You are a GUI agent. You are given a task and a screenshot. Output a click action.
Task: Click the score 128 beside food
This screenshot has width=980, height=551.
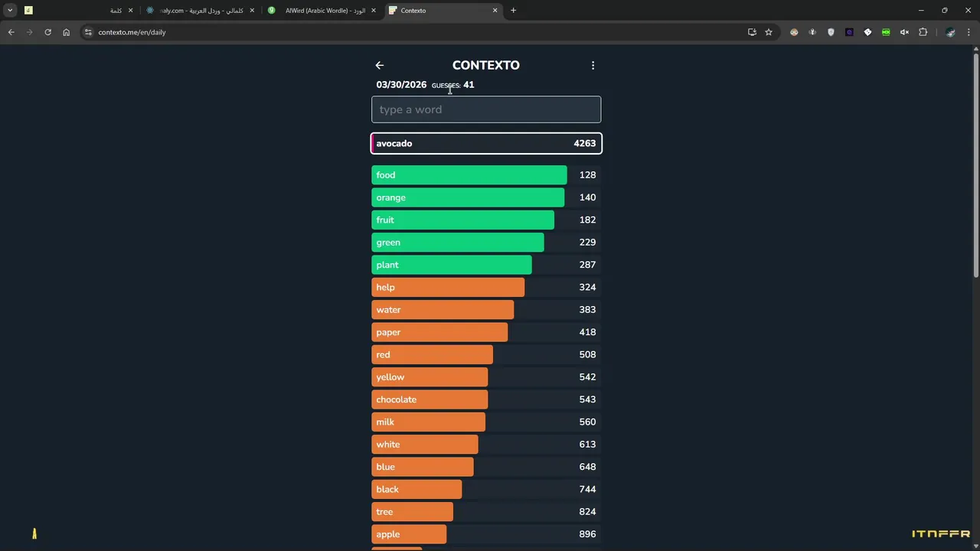coord(587,175)
